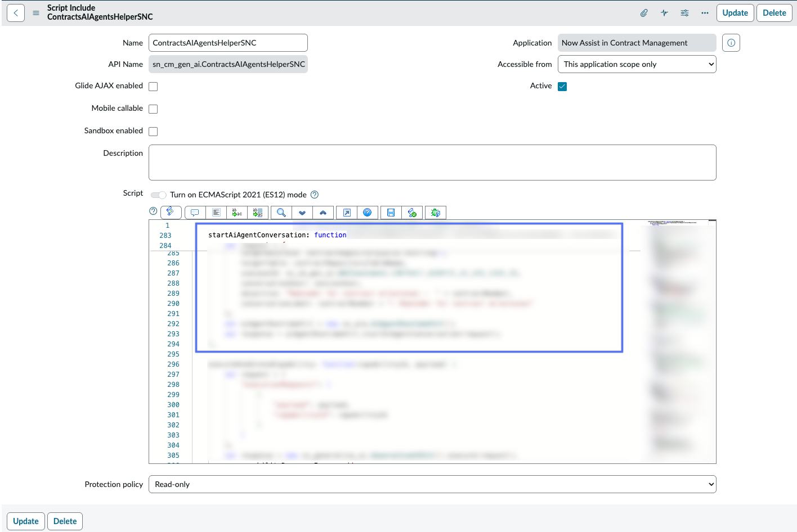797x532 pixels.
Task: Find previous occurrence with up chevron
Action: coord(323,213)
